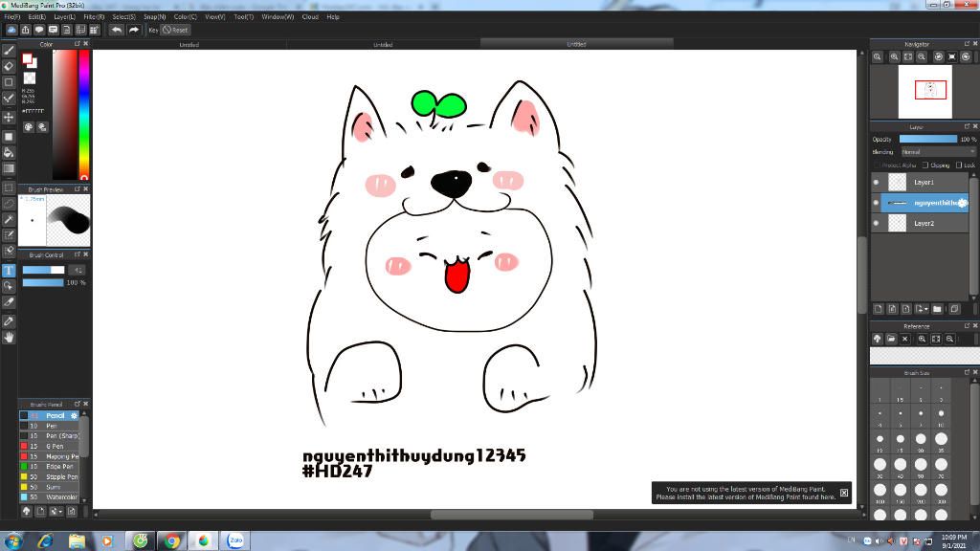Click the Navigator zoom in icon
Viewport: 980px width, 551px height.
point(895,56)
